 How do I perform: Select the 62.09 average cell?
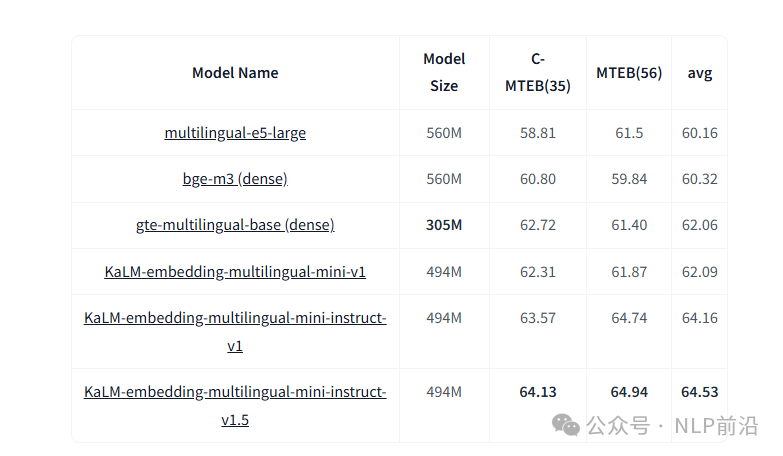(x=700, y=272)
